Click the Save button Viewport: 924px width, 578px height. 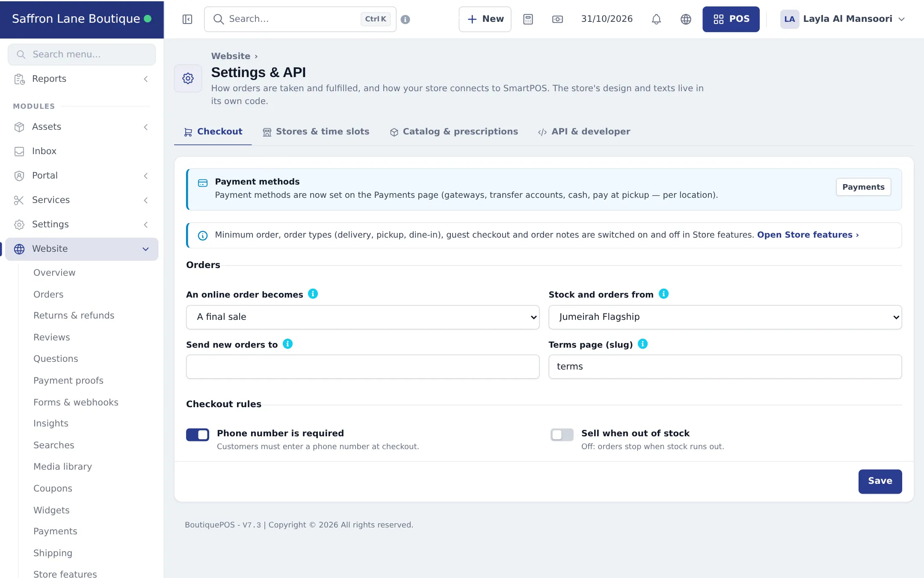click(880, 482)
